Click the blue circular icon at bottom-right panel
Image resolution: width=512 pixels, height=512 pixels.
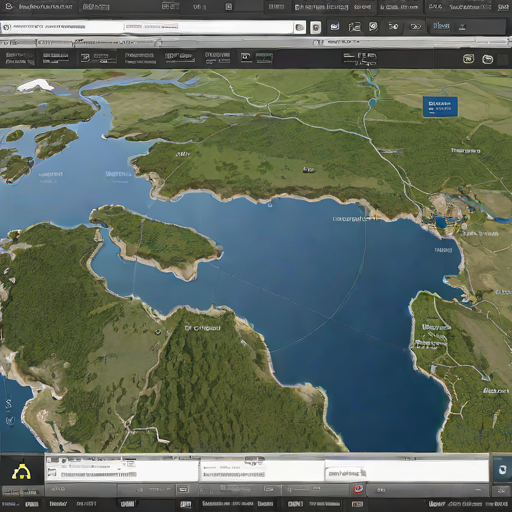click(502, 470)
